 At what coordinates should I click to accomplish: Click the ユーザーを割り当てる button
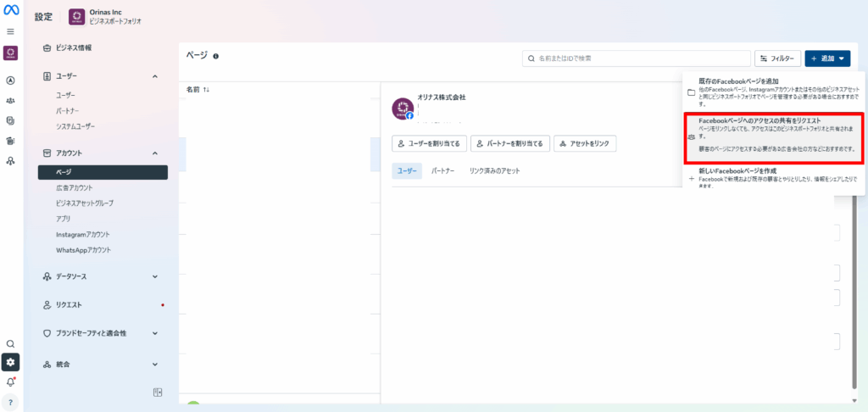(429, 143)
